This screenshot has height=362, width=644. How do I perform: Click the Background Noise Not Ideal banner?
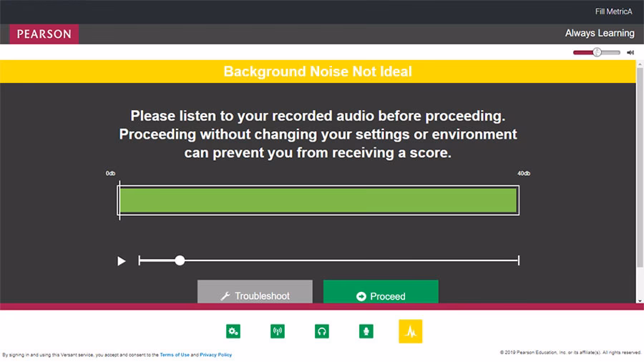318,72
